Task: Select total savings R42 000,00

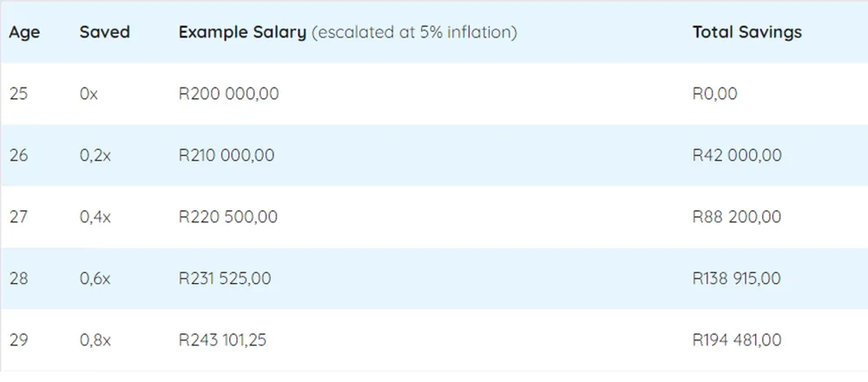Action: coord(737,155)
